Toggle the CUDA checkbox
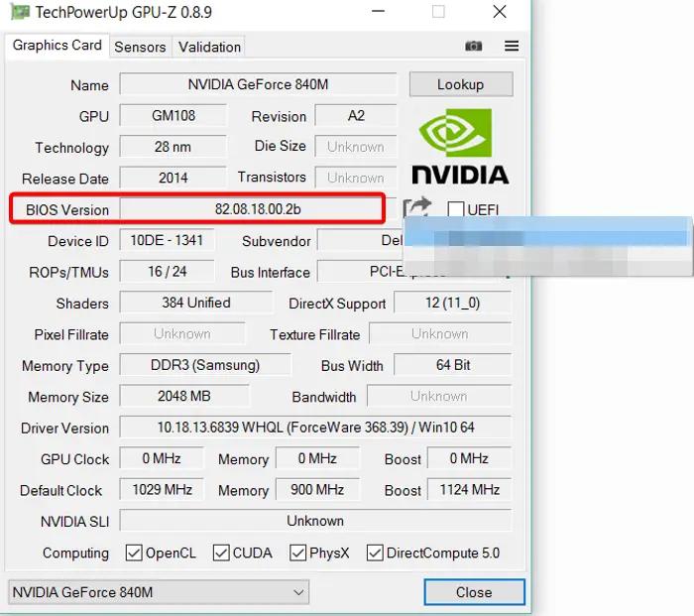Image resolution: width=694 pixels, height=616 pixels. coord(221,553)
